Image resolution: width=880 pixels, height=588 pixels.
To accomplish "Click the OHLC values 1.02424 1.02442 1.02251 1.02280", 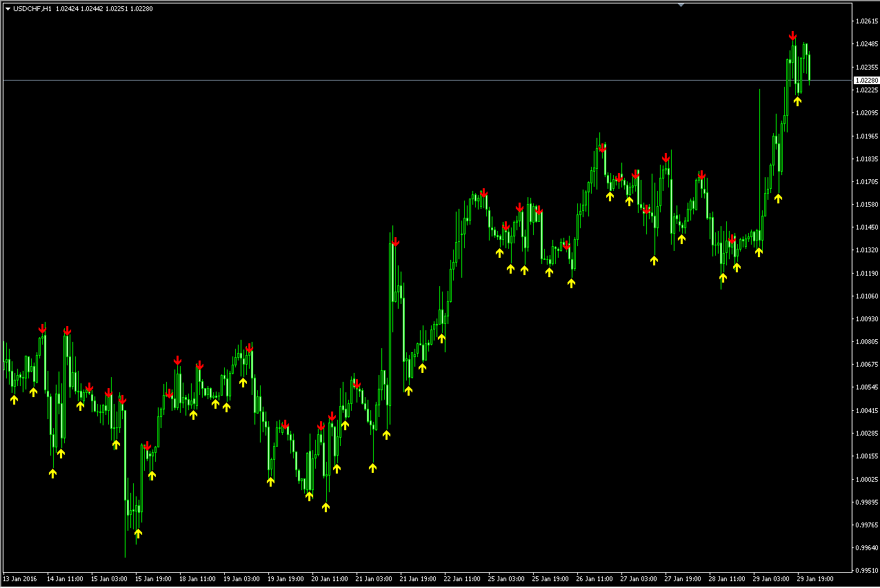I will coord(104,8).
